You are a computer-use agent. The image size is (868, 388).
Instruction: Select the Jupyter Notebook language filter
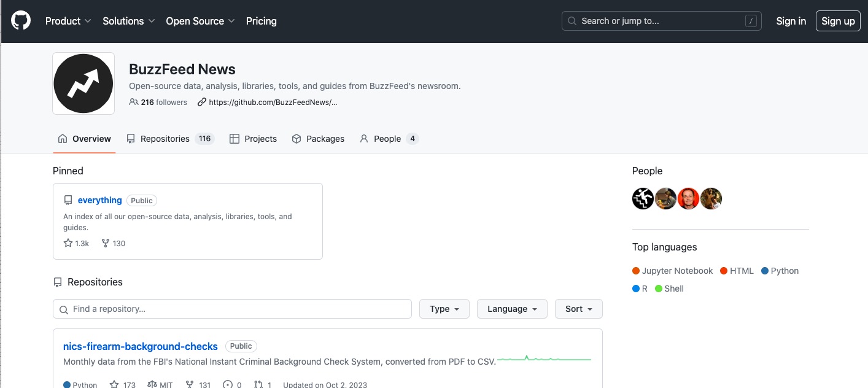pyautogui.click(x=677, y=271)
